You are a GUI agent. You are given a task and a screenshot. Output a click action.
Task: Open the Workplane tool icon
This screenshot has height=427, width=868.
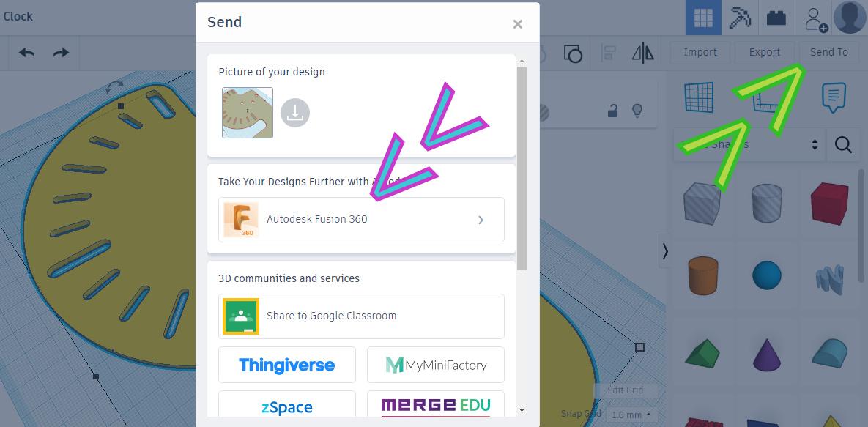(x=699, y=97)
